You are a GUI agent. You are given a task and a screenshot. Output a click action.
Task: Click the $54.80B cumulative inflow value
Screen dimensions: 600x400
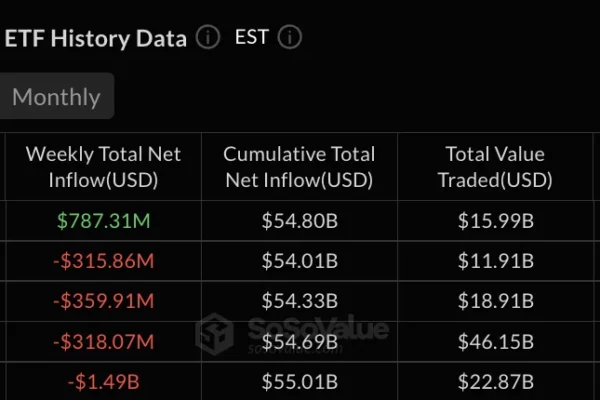pos(299,222)
